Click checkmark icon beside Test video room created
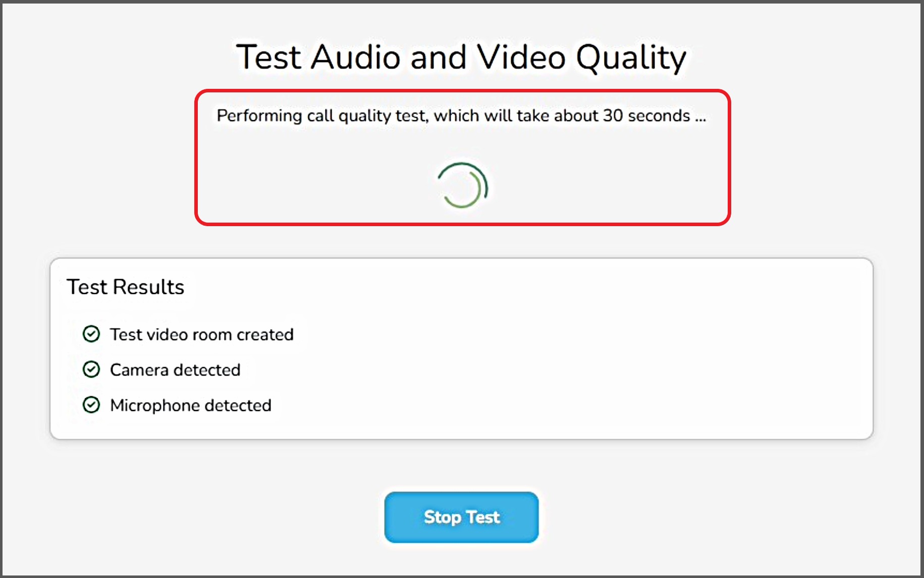Viewport: 924px width, 578px height. point(91,334)
